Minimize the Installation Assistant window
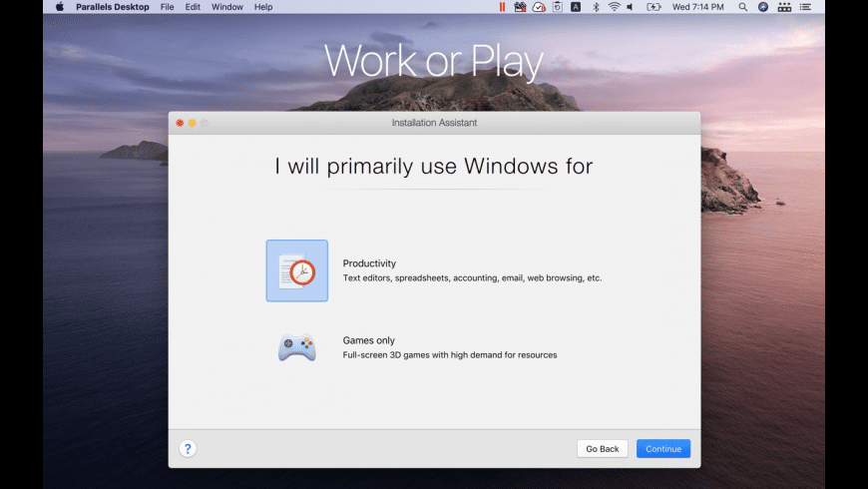 [x=193, y=123]
